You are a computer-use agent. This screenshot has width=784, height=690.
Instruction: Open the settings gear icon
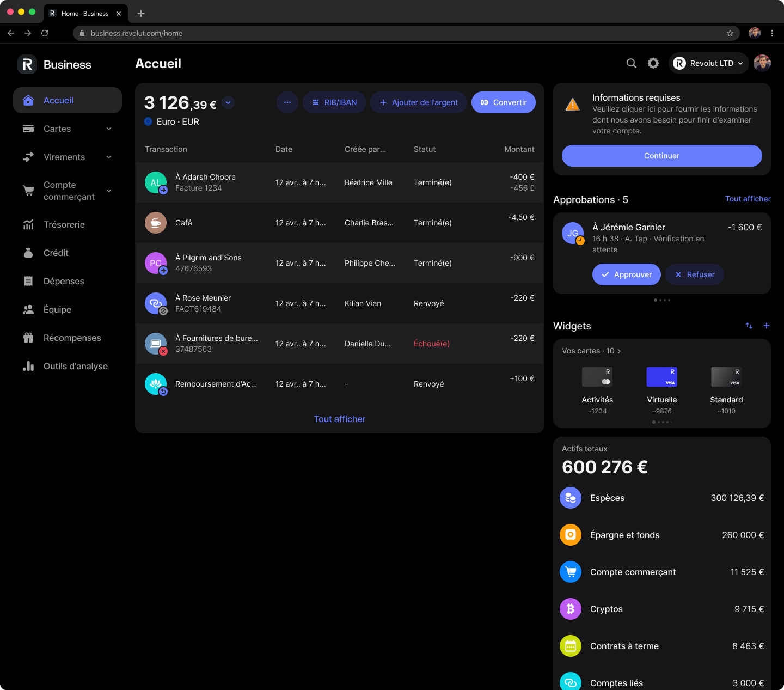pos(653,63)
